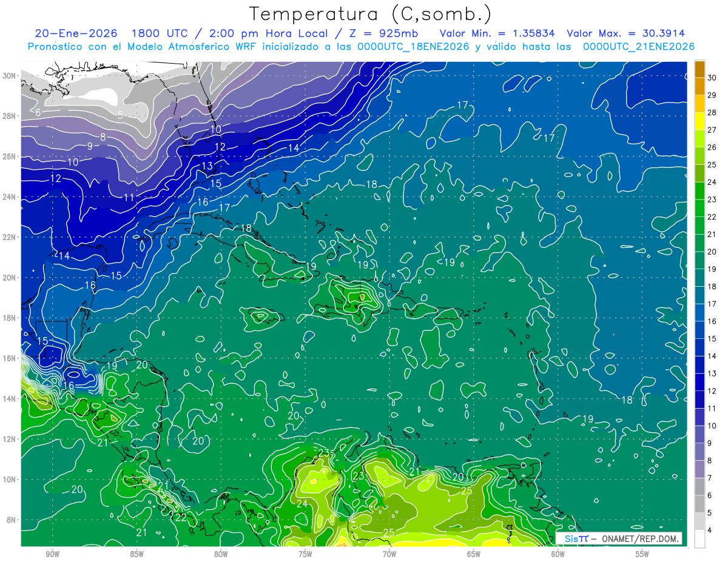Screen dimensions: 728x562
Task: Click the "9" contour label in the purple band
Action: coord(90,146)
